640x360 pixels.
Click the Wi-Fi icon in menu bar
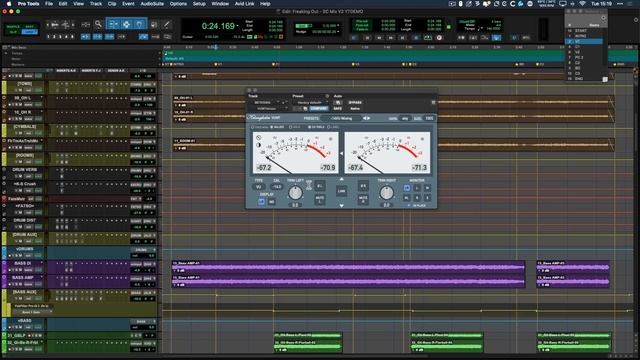(x=582, y=4)
